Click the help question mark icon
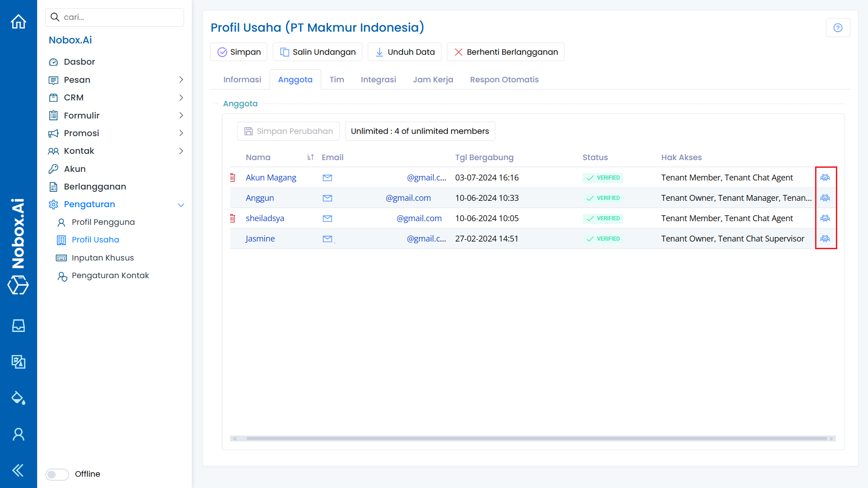868x488 pixels. tap(838, 28)
